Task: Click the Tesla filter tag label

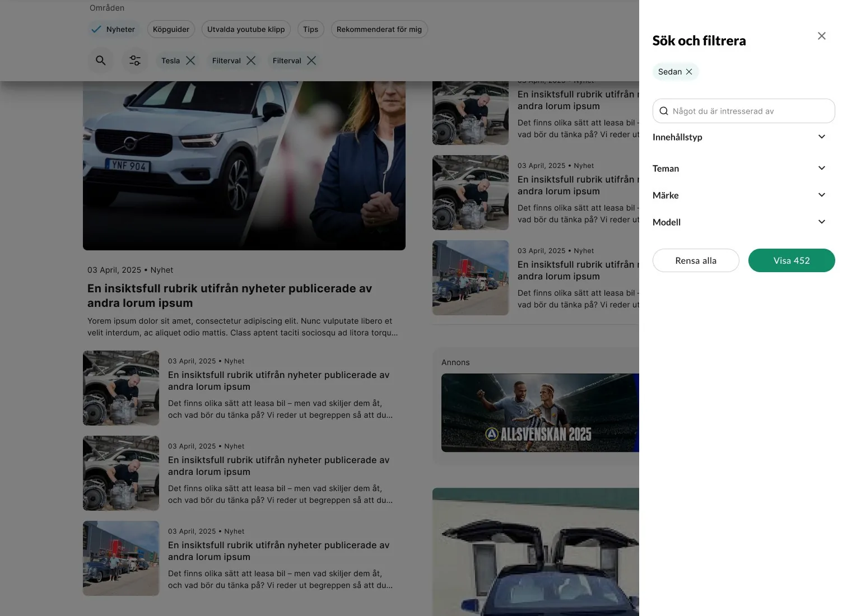Action: point(170,60)
